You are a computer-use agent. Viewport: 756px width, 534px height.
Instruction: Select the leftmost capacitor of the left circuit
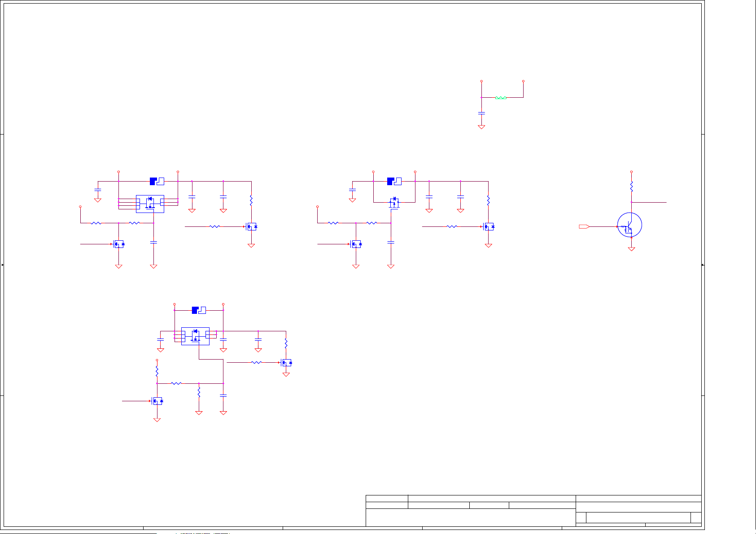point(98,190)
